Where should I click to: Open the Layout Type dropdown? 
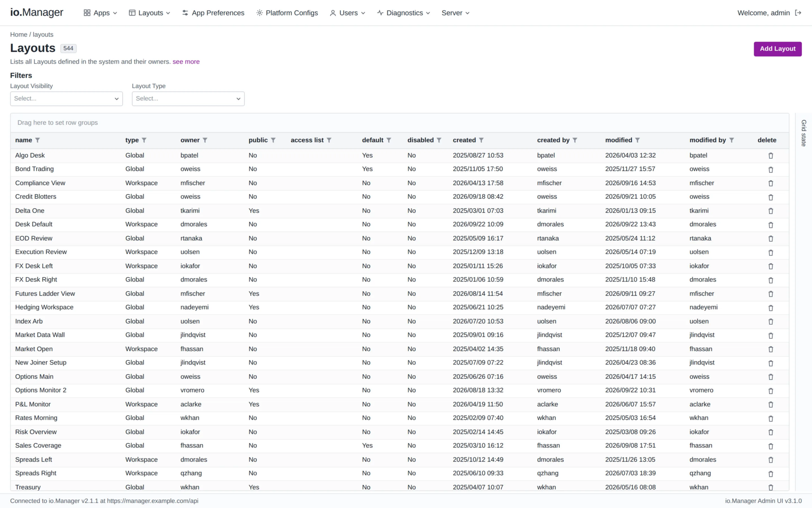tap(188, 99)
